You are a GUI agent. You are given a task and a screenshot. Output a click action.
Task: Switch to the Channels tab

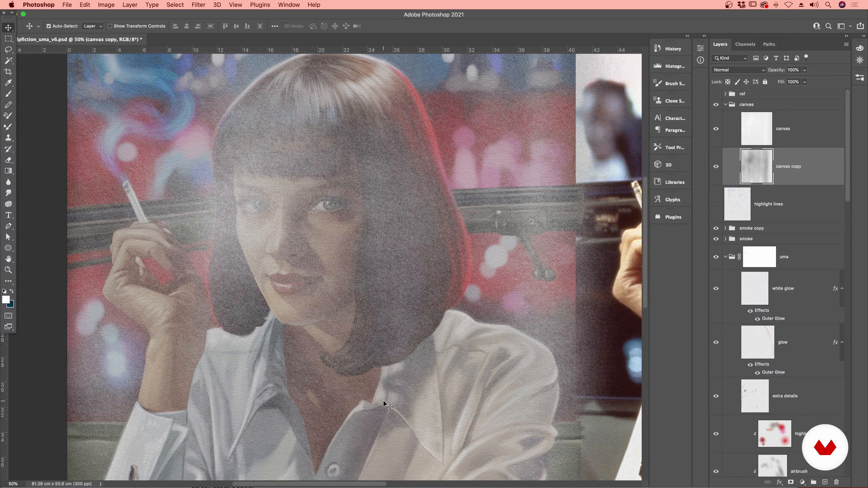(745, 44)
